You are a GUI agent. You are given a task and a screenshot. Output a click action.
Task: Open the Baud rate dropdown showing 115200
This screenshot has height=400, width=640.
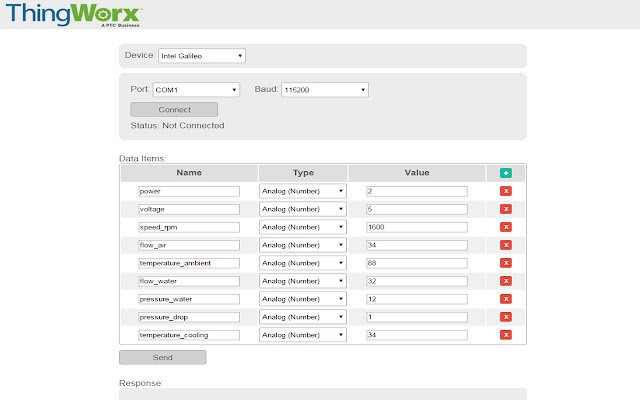tap(325, 90)
